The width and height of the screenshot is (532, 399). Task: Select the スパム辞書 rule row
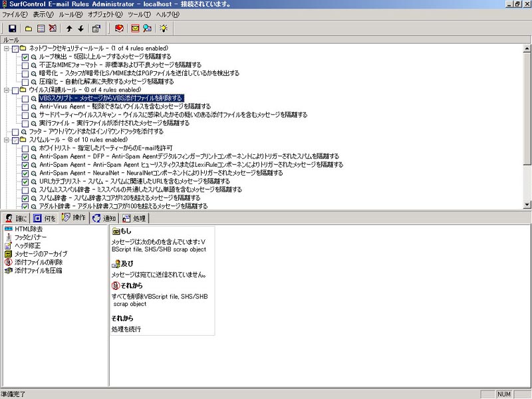[x=120, y=198]
